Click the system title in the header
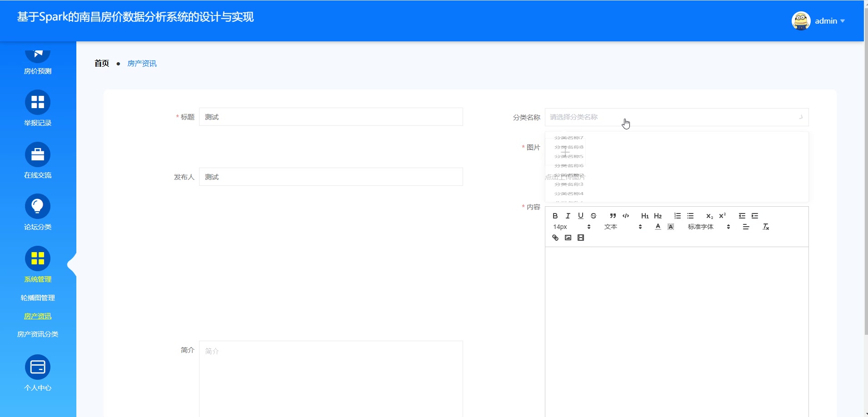The image size is (868, 417). (135, 17)
